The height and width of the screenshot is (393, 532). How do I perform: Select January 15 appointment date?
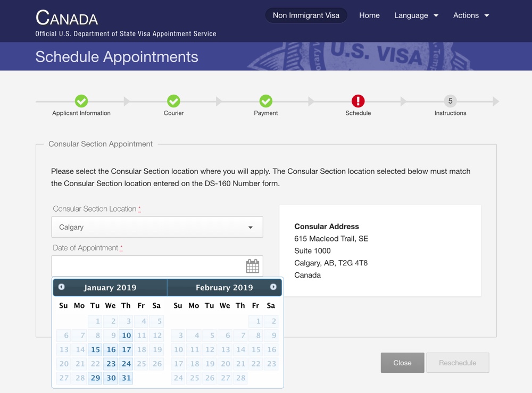95,349
